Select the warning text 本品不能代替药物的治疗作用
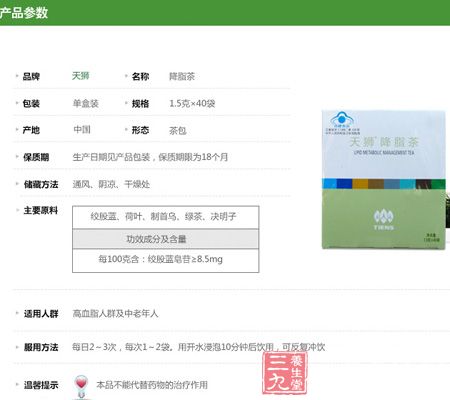This screenshot has width=450, height=400. tap(152, 385)
